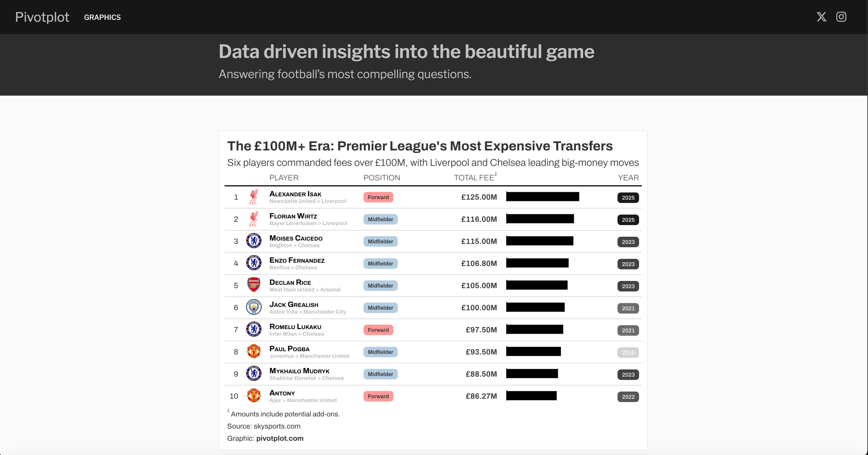Click the Manchester City badge near Jack Grealish

[254, 307]
